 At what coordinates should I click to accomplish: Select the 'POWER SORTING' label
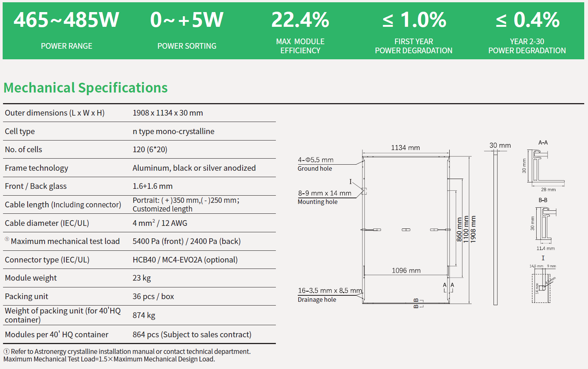(187, 46)
